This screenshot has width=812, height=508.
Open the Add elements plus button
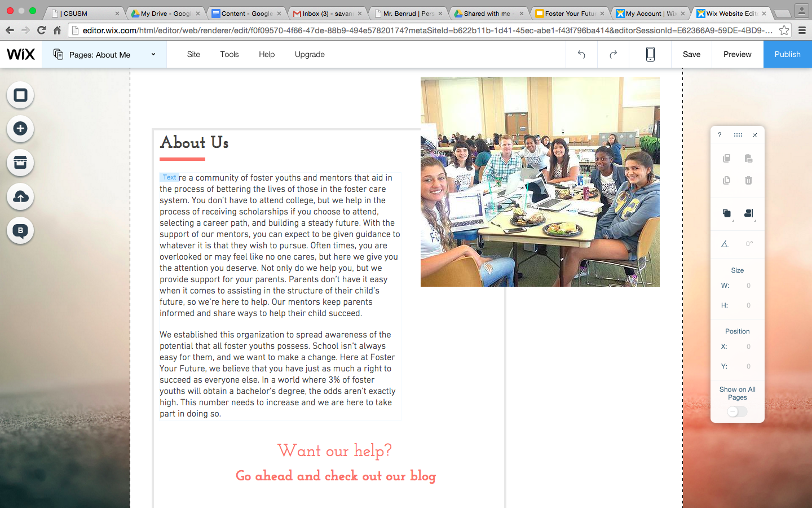click(20, 129)
